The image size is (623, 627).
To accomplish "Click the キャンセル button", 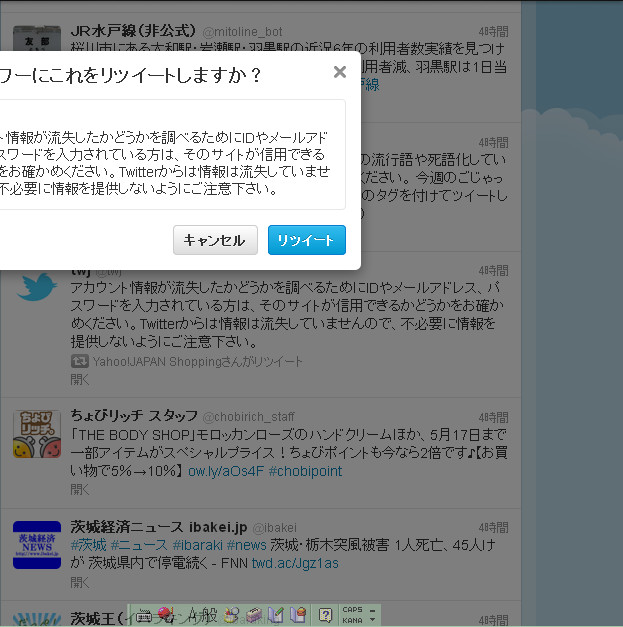I will coord(215,240).
